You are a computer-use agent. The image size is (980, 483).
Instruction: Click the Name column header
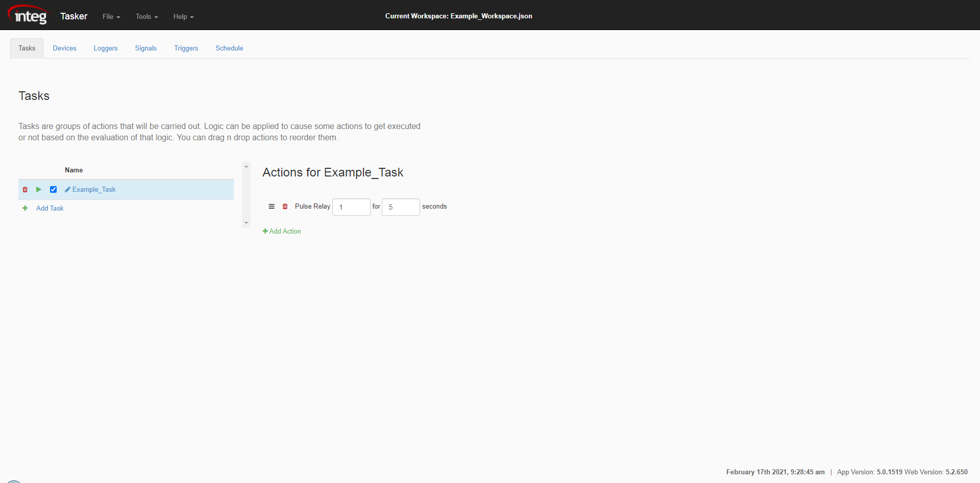(74, 170)
